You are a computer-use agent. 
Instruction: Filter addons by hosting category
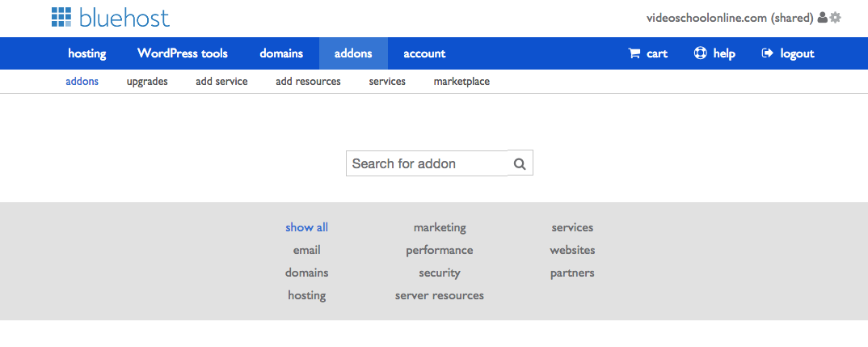(306, 295)
